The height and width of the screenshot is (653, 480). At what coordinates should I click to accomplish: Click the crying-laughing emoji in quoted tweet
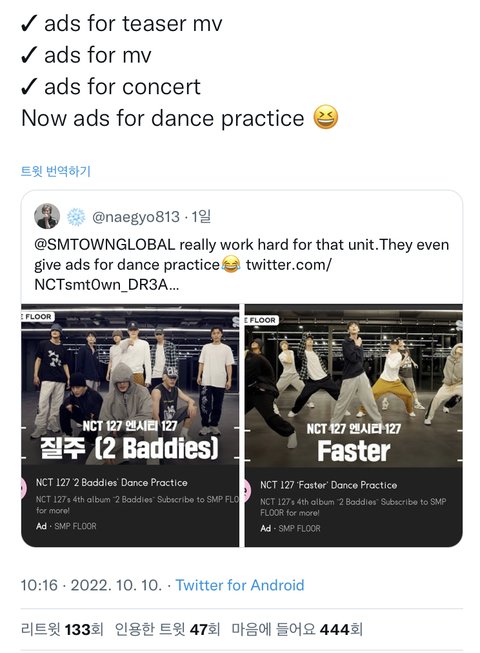[231, 264]
